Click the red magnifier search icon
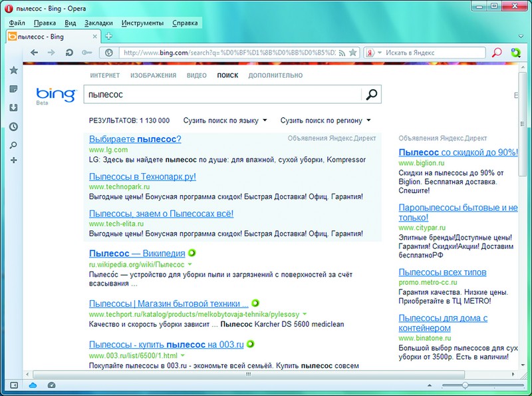The image size is (532, 396). point(497,53)
